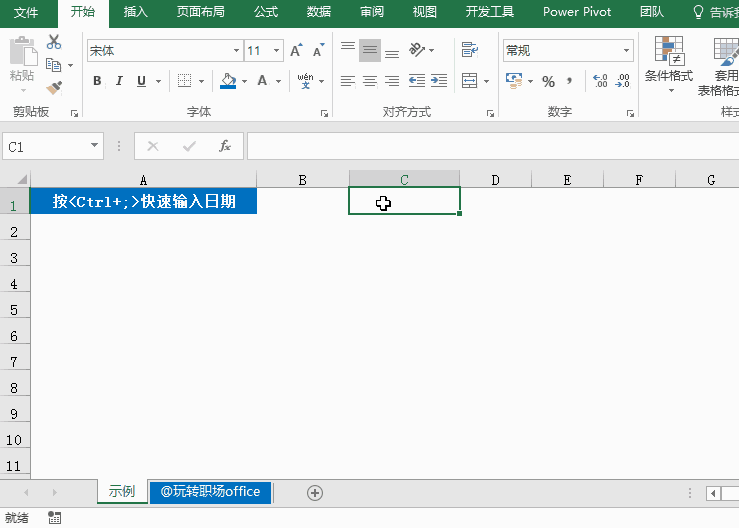The width and height of the screenshot is (739, 528).
Task: Toggle Italic formatting
Action: pyautogui.click(x=119, y=81)
